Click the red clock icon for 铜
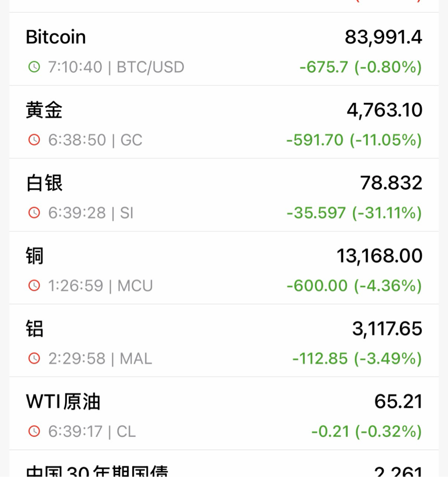This screenshot has height=477, width=448. click(x=34, y=286)
